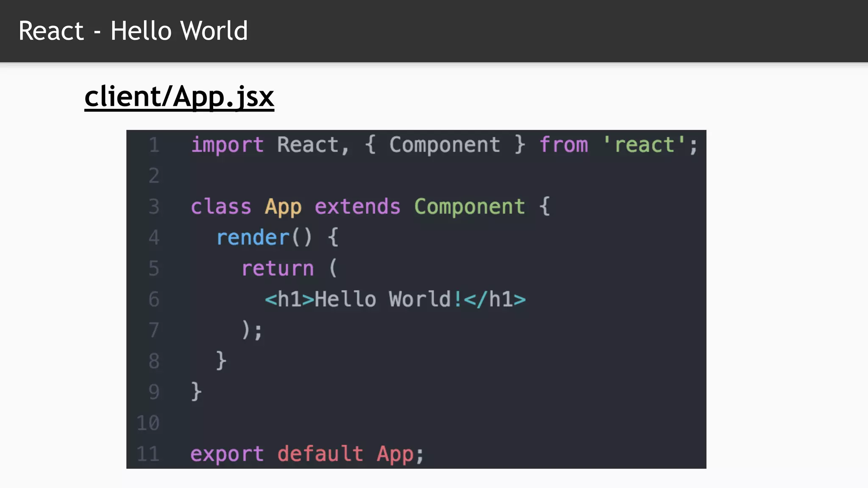The image size is (868, 488).
Task: Click the closing brace on line 8
Action: [x=221, y=361]
